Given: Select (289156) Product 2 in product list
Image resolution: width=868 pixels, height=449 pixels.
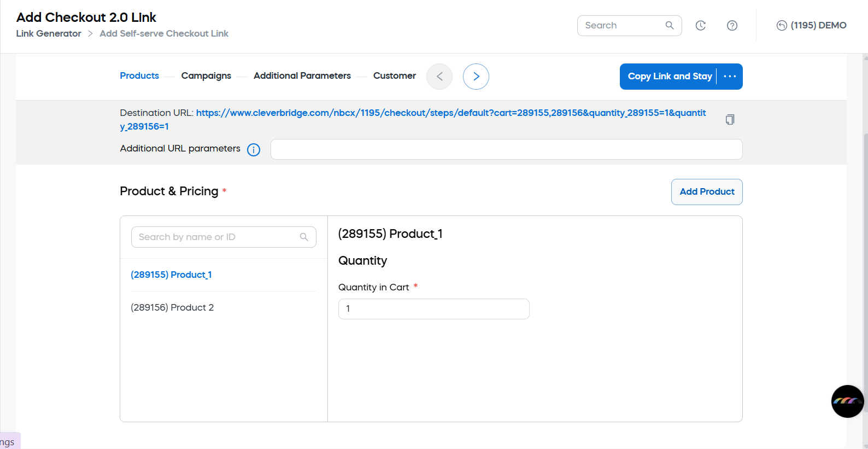Looking at the screenshot, I should [x=172, y=307].
